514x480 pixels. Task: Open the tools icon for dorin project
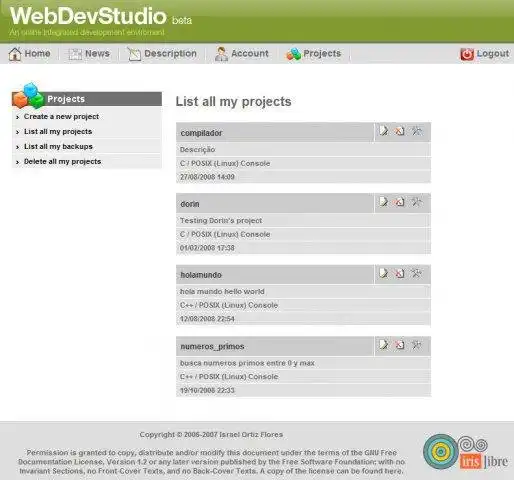416,202
